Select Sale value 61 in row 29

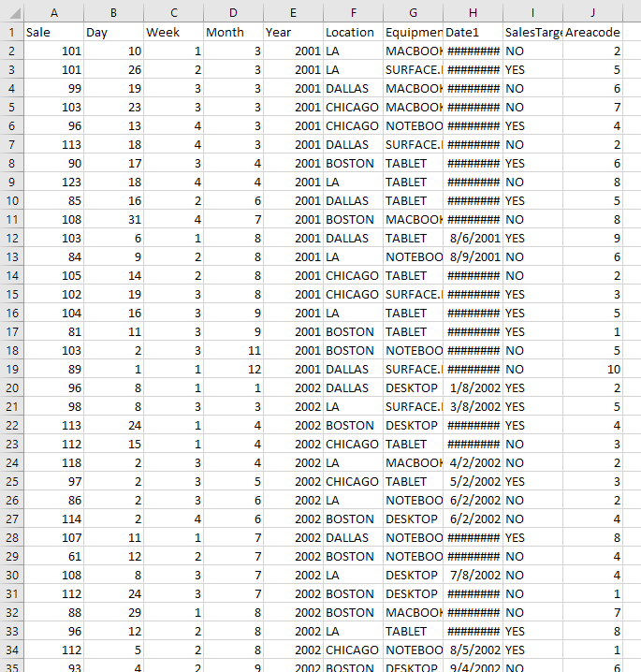coord(54,556)
